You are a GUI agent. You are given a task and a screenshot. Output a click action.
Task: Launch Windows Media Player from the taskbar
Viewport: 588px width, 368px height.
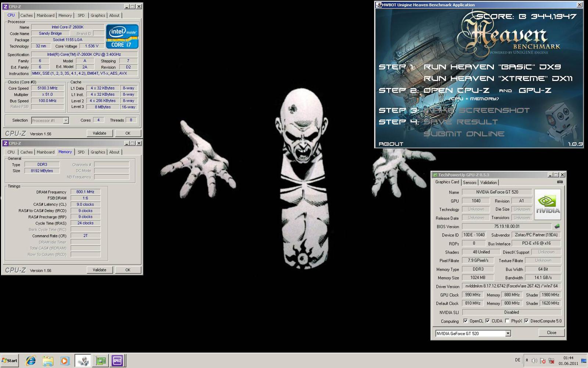(65, 361)
